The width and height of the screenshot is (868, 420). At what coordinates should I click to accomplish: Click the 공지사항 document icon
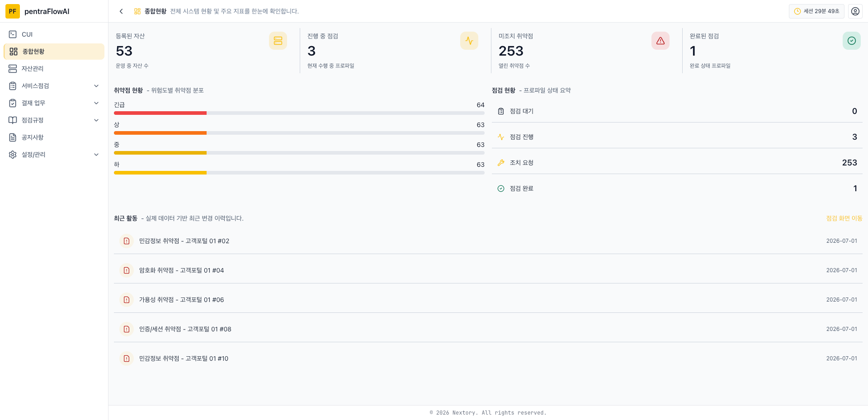coord(13,137)
